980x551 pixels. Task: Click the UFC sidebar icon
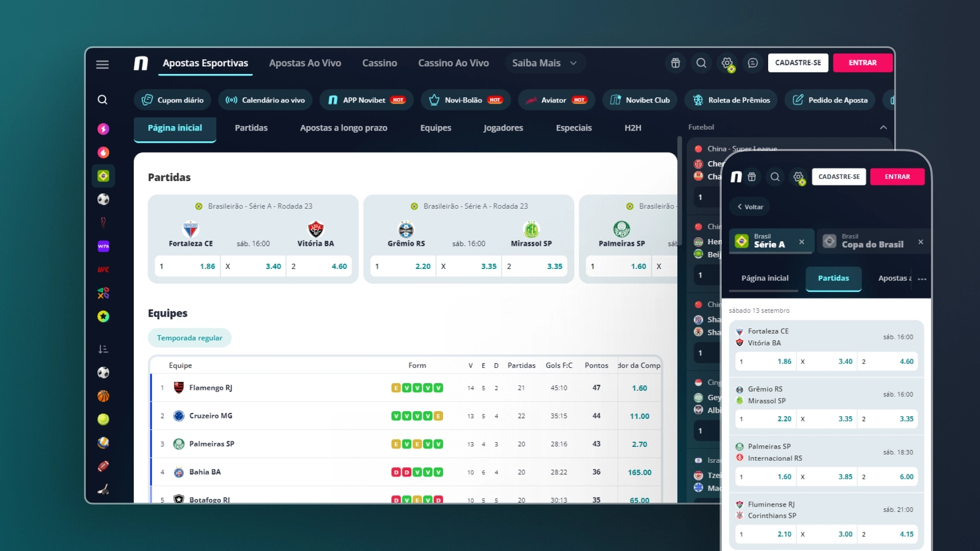click(x=103, y=269)
